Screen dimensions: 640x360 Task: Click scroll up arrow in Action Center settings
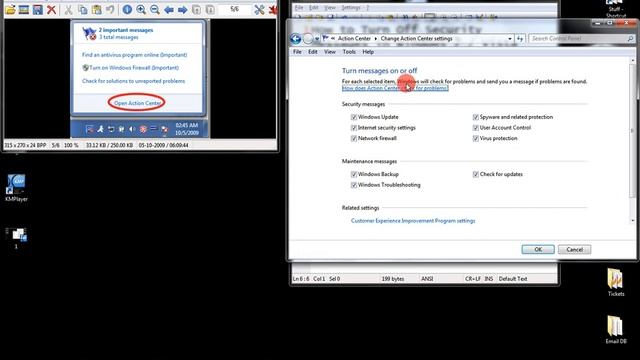(x=633, y=60)
